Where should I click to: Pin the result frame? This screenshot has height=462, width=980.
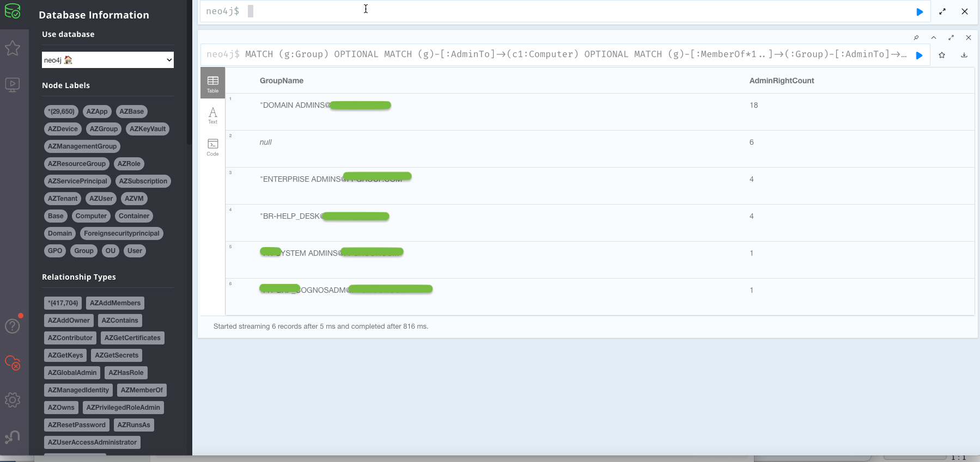click(x=916, y=38)
